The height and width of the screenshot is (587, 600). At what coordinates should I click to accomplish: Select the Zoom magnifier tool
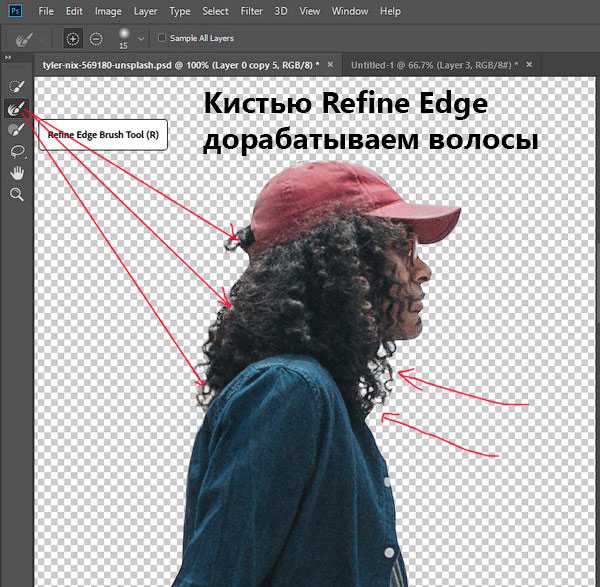pos(17,194)
